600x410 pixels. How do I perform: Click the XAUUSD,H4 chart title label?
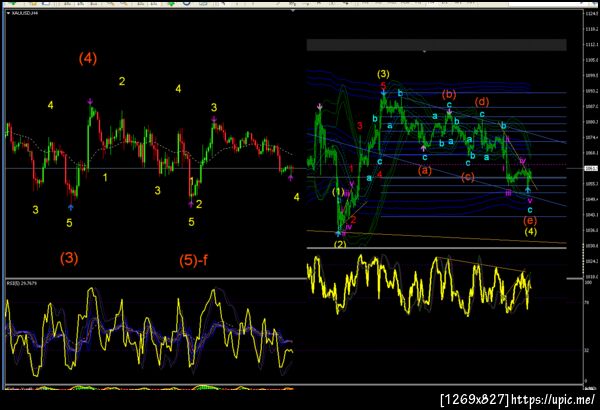(25, 13)
